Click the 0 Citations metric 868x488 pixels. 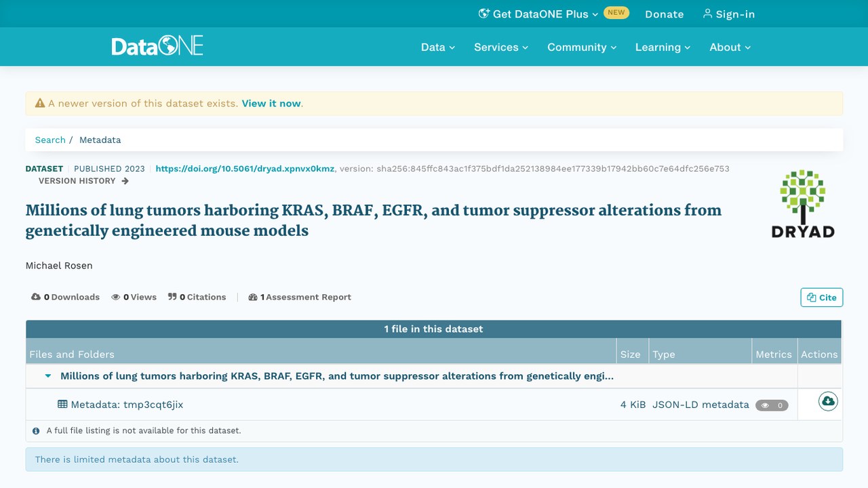[x=197, y=297]
